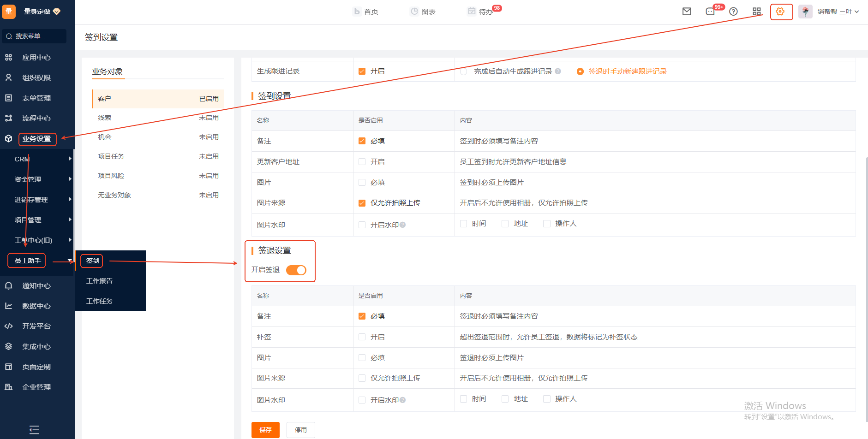This screenshot has width=868, height=439.
Task: Select the 客户 business object row
Action: (158, 99)
